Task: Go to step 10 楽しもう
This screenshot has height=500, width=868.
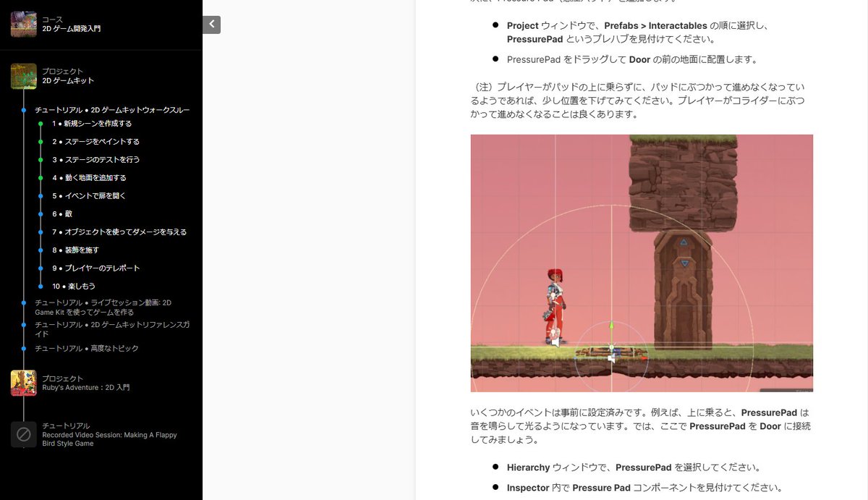Action: pyautogui.click(x=74, y=287)
